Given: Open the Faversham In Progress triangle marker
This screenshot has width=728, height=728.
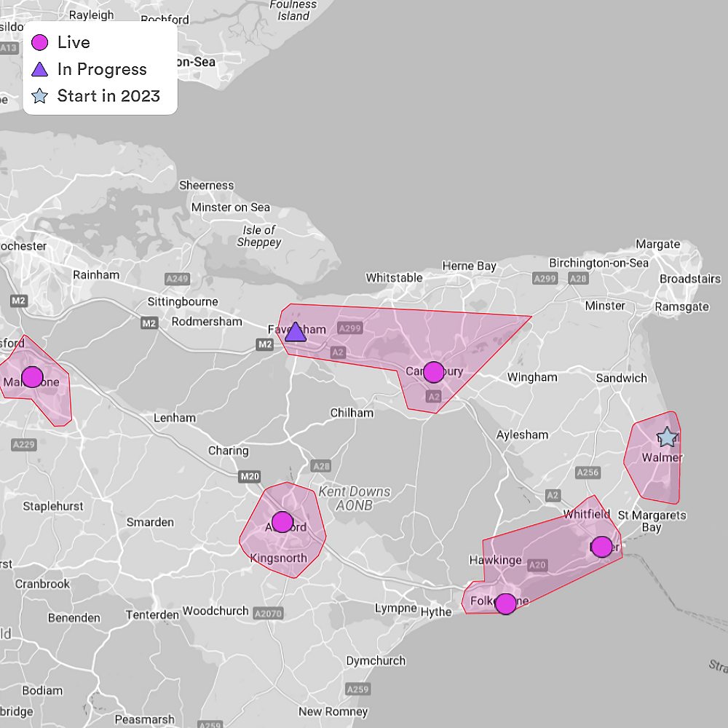Looking at the screenshot, I should [295, 332].
